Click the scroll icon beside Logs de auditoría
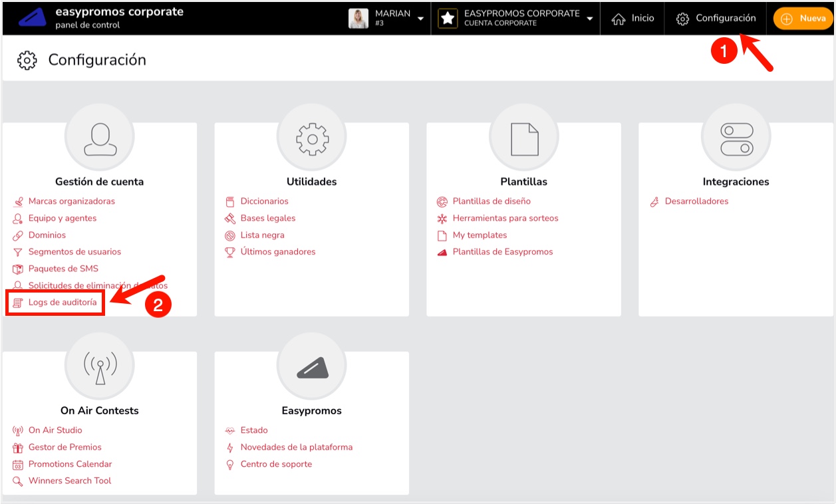Image resolution: width=836 pixels, height=504 pixels. click(x=18, y=303)
